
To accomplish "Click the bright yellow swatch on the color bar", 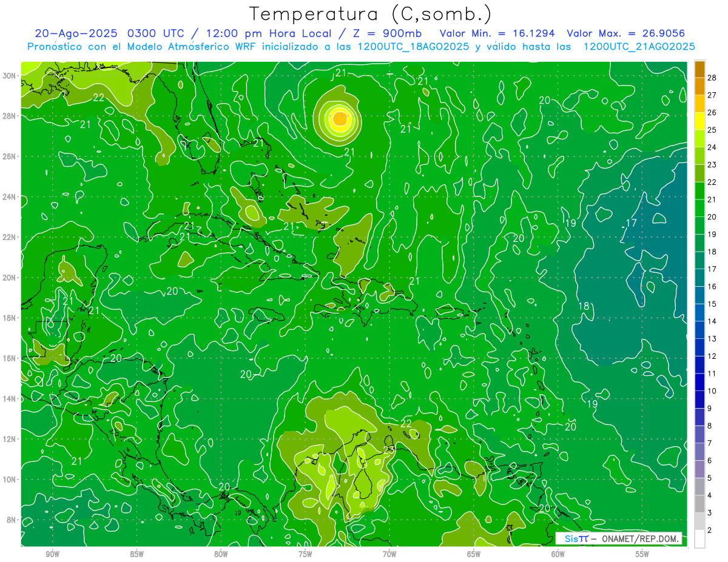I will click(x=699, y=121).
